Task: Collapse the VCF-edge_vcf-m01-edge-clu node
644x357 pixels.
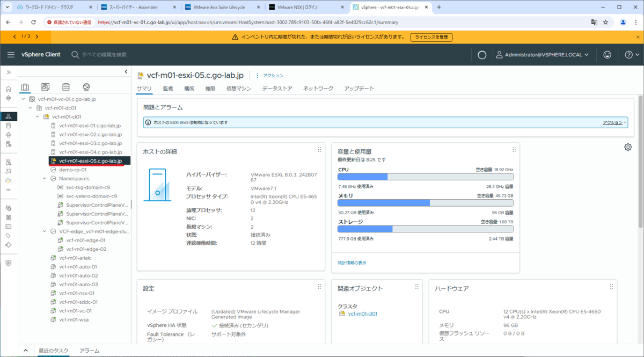Action: pyautogui.click(x=45, y=231)
